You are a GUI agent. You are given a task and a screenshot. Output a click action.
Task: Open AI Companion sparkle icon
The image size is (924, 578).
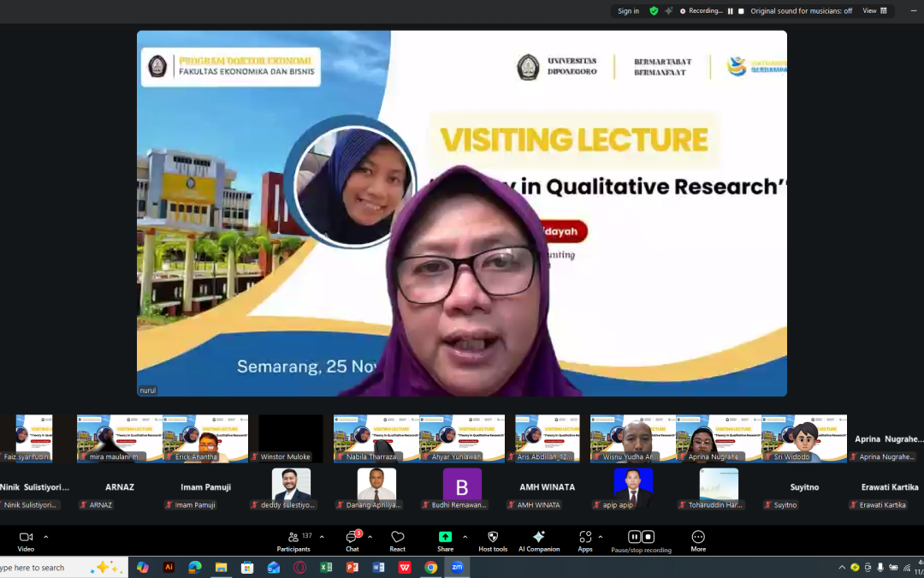pyautogui.click(x=539, y=540)
